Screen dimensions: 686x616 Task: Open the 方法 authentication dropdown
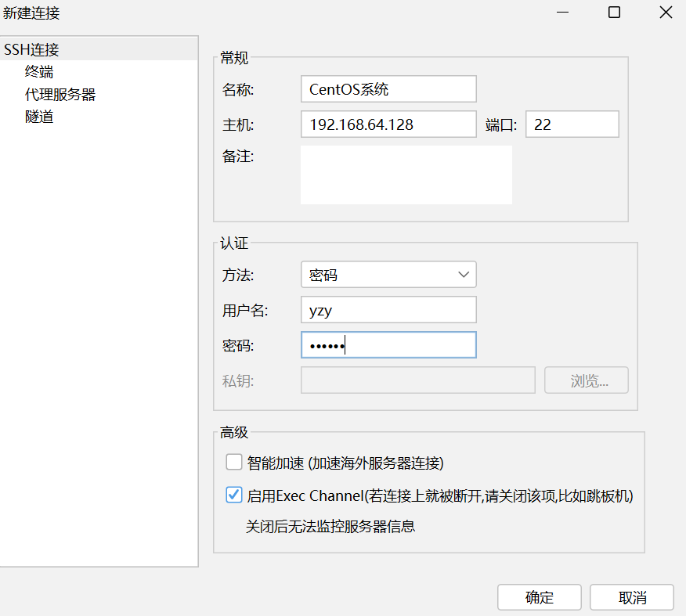click(388, 275)
